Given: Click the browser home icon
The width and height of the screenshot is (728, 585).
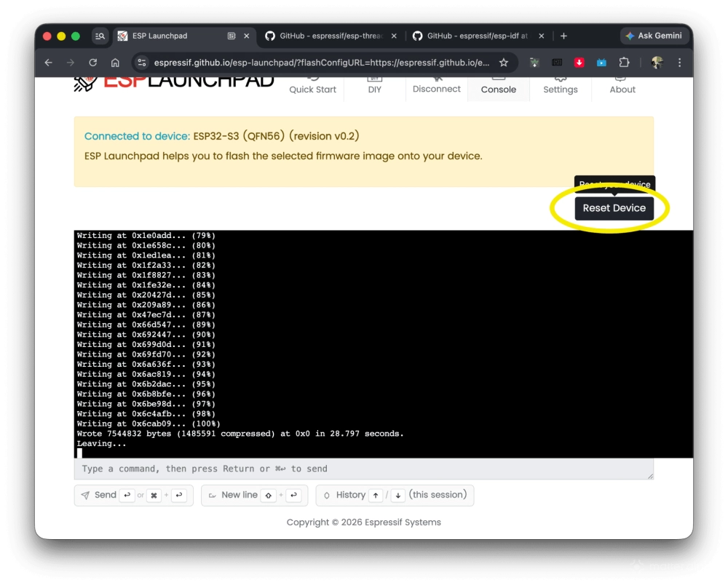Looking at the screenshot, I should (x=115, y=62).
